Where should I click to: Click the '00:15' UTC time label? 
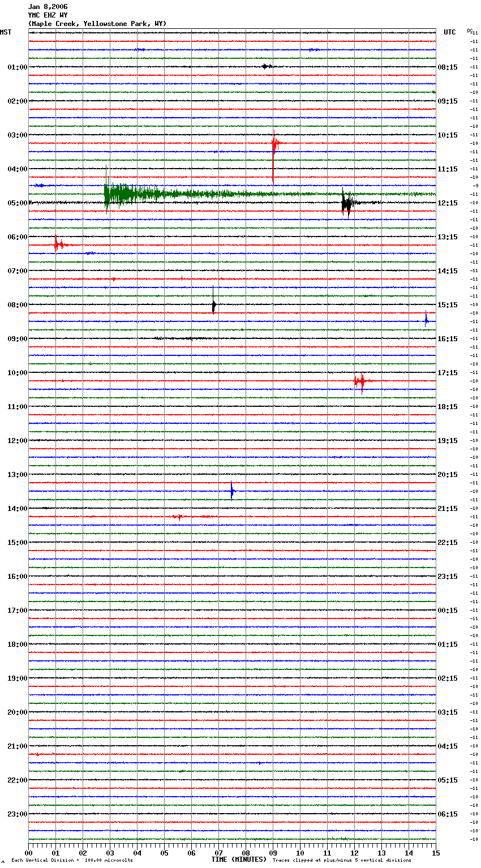(x=448, y=611)
